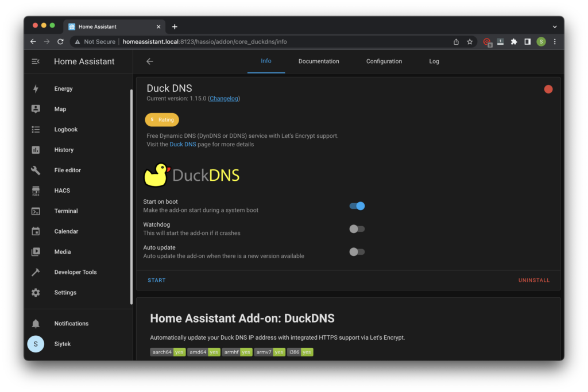Reload the page in the browser

60,41
